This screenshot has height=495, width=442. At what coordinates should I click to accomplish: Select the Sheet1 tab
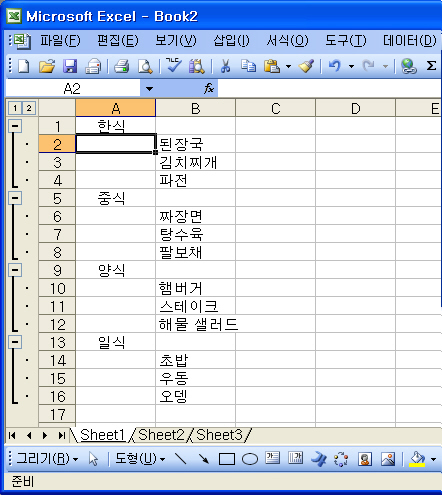click(102, 435)
